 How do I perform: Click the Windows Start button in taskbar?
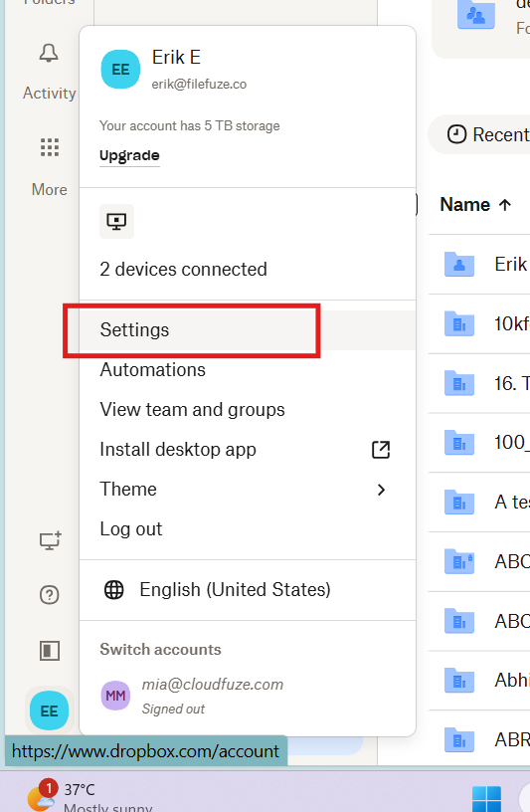pyautogui.click(x=486, y=798)
